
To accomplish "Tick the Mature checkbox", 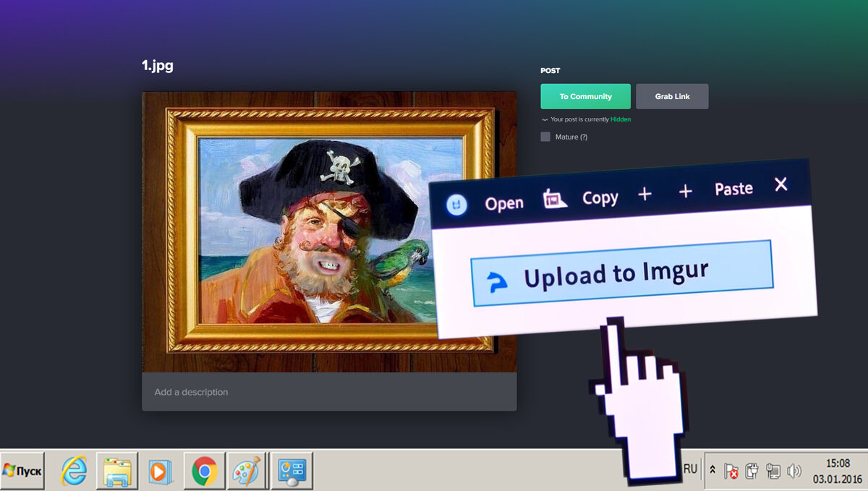I will (x=545, y=137).
